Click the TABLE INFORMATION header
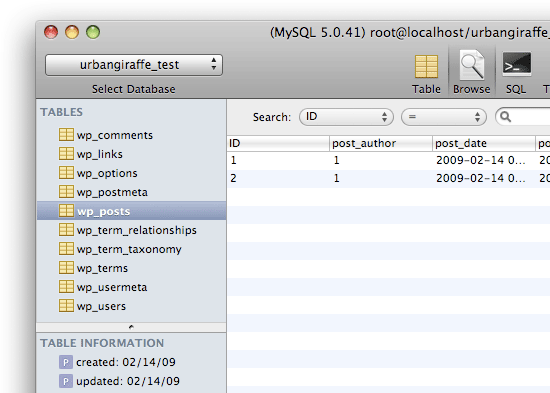The width and height of the screenshot is (550, 393). point(102,343)
